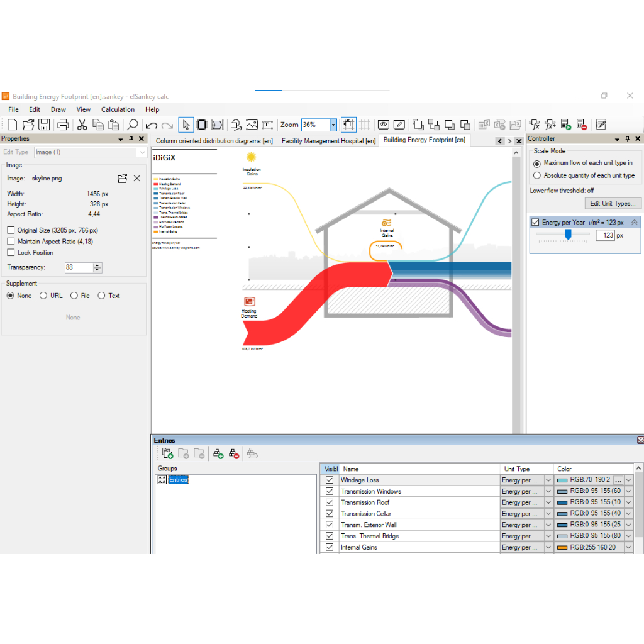The image size is (644, 644).
Task: Choose the insert image tool
Action: coord(252,125)
